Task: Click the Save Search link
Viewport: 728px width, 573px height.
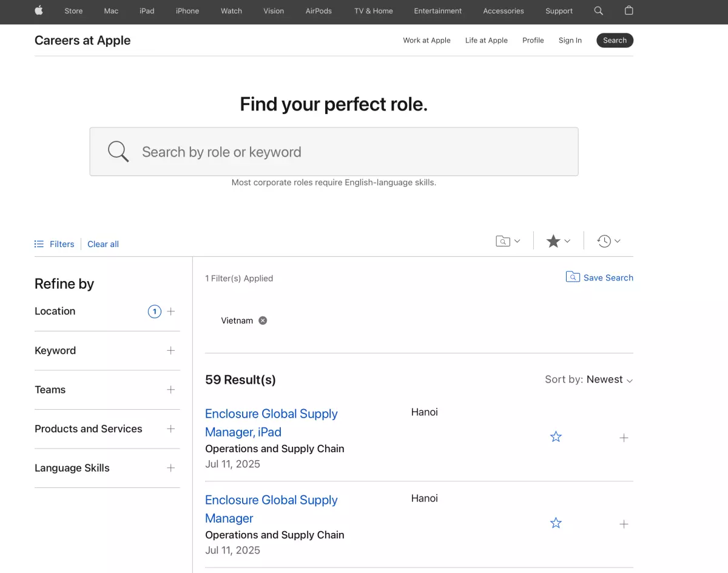Action: click(608, 277)
